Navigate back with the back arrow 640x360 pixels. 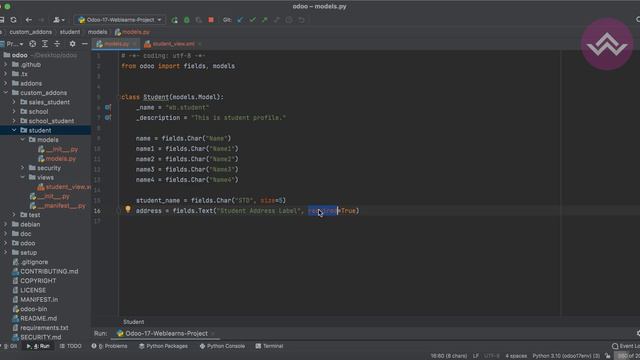point(29,20)
